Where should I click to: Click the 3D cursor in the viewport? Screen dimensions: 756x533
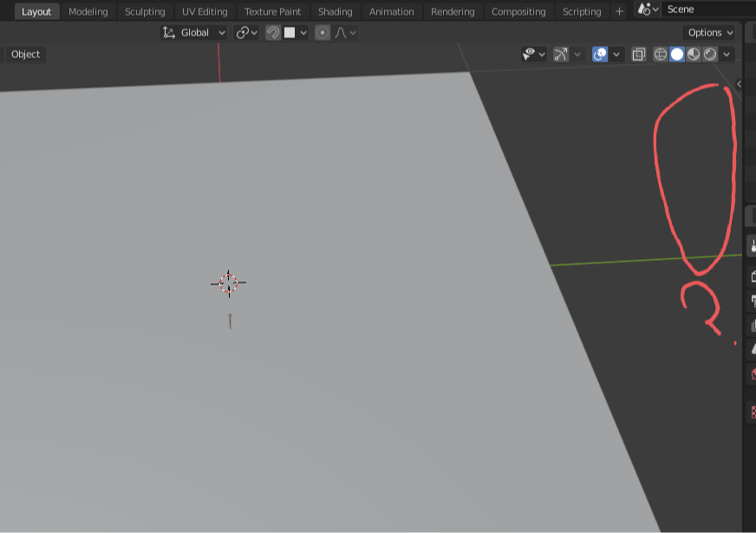[x=228, y=283]
